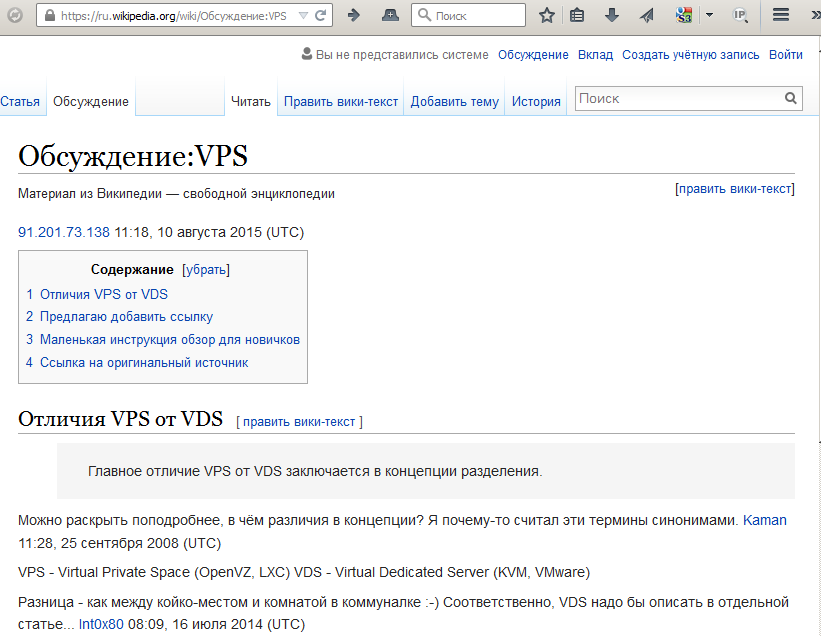Screen dimensions: 821x636
Task: Open the 'Вклад' link
Action: click(x=595, y=55)
